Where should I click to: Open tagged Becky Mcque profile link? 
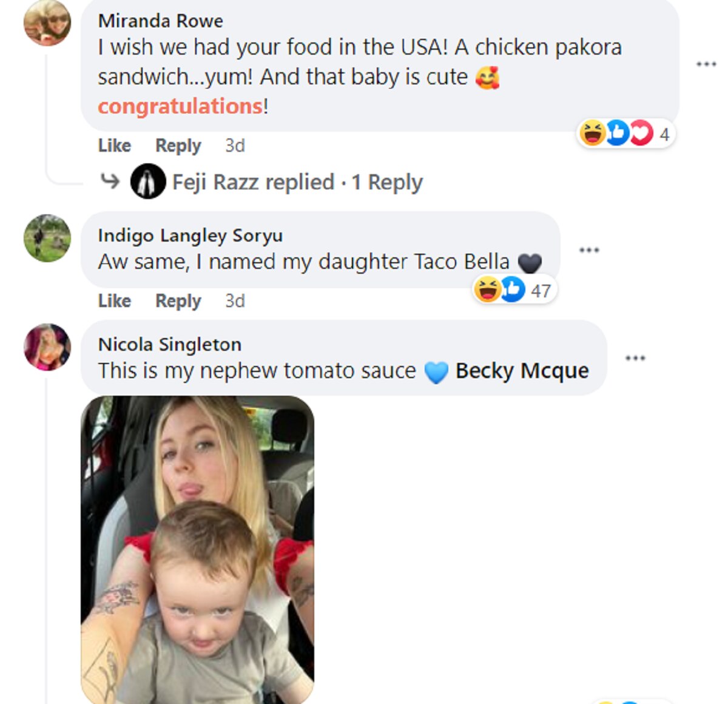[522, 371]
